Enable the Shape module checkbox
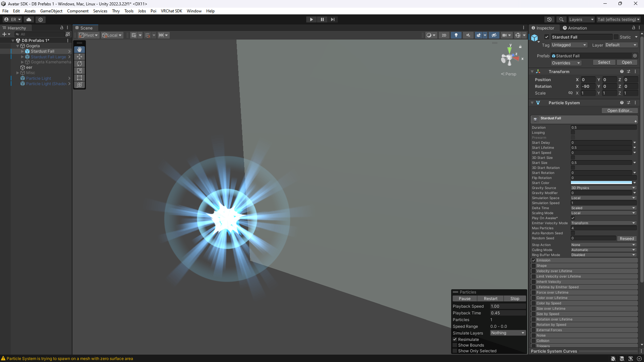 [534, 266]
